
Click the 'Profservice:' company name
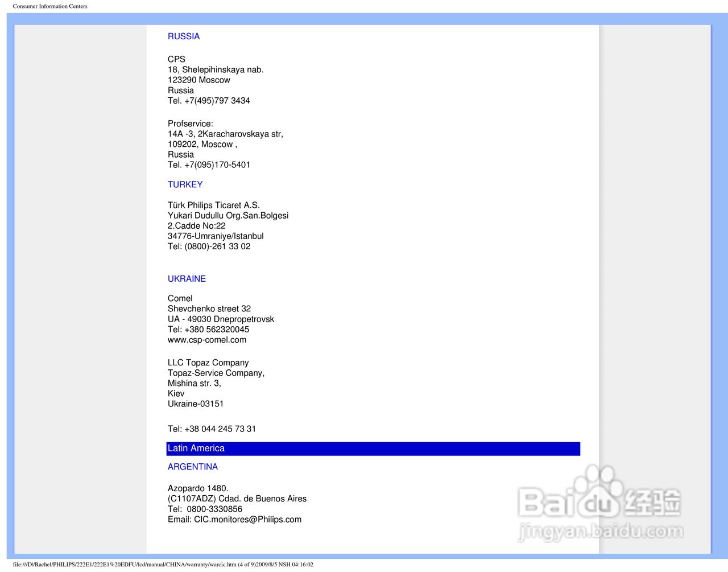click(x=190, y=124)
